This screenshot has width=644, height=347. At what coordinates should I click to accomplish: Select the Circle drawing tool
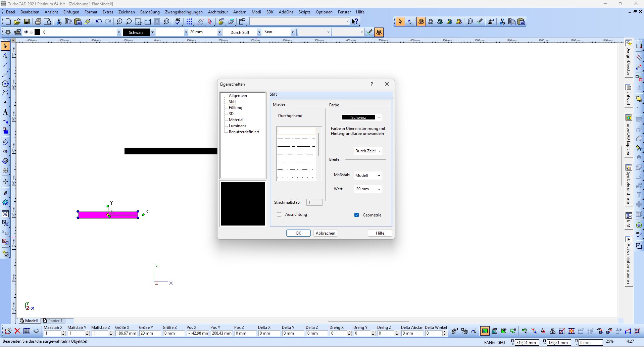tap(5, 84)
